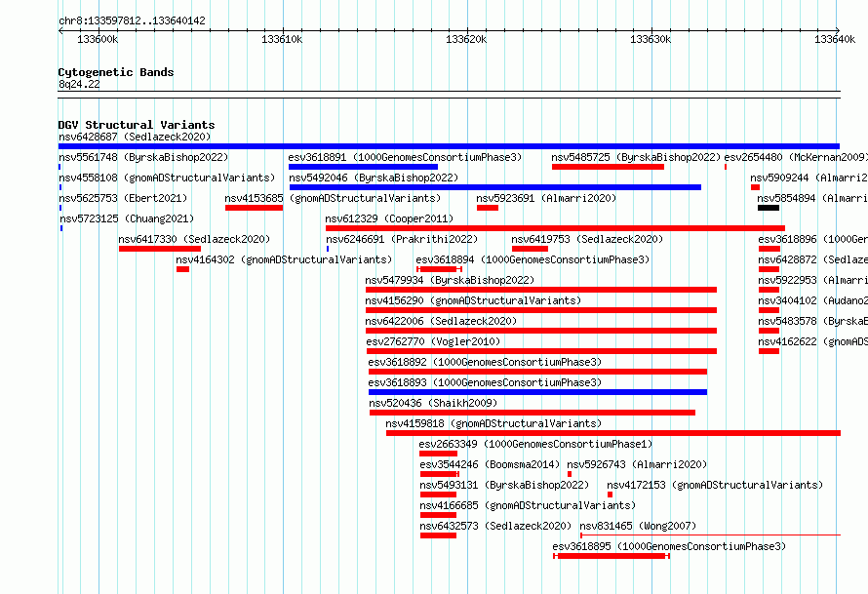Select the red nsv6417330 variant bar

coord(160,249)
